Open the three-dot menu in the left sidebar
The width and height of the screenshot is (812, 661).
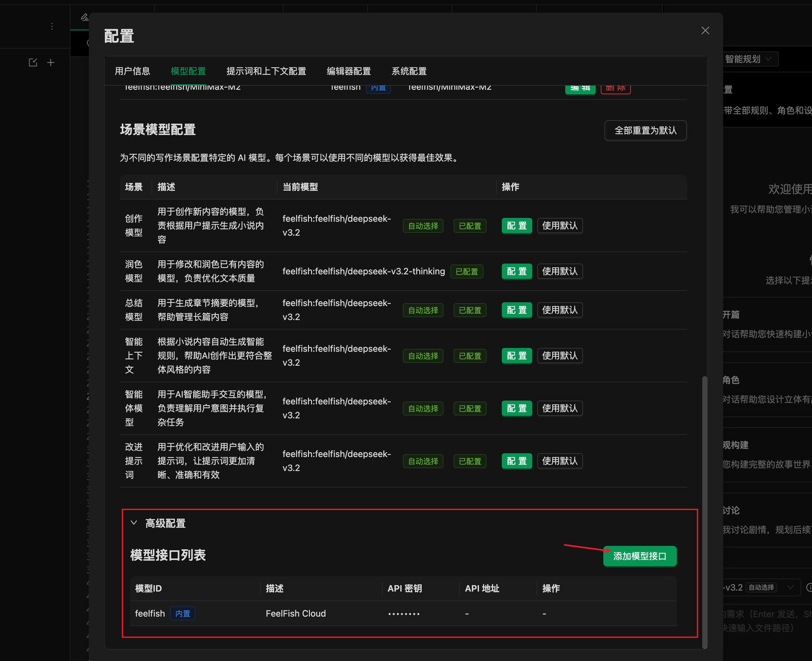52,26
